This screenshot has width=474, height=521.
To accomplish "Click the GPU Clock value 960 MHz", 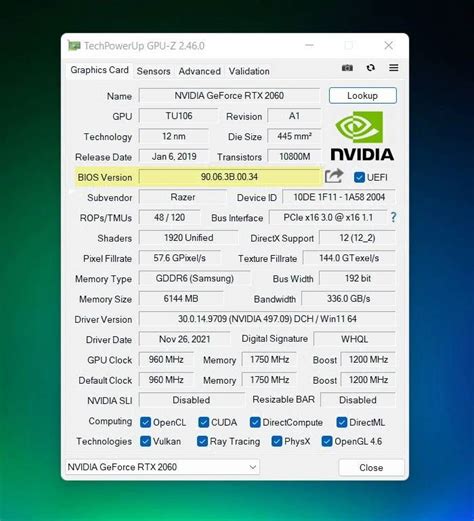I will [x=166, y=360].
